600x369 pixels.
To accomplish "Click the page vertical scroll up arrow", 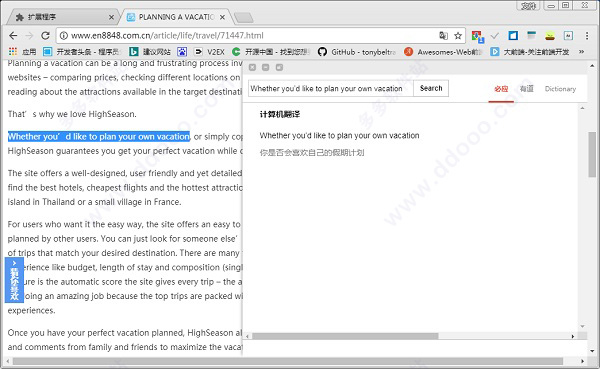I will click(592, 66).
